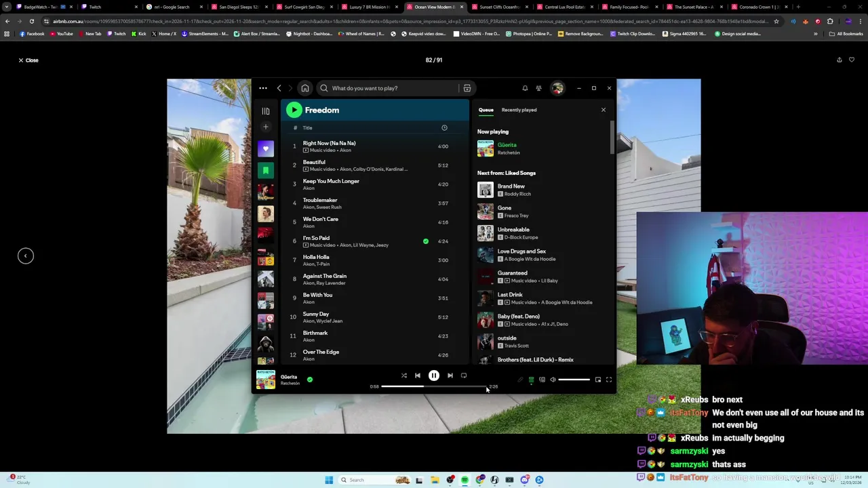Expand Your Library in Spotify sidebar
The width and height of the screenshot is (868, 488).
click(x=266, y=111)
